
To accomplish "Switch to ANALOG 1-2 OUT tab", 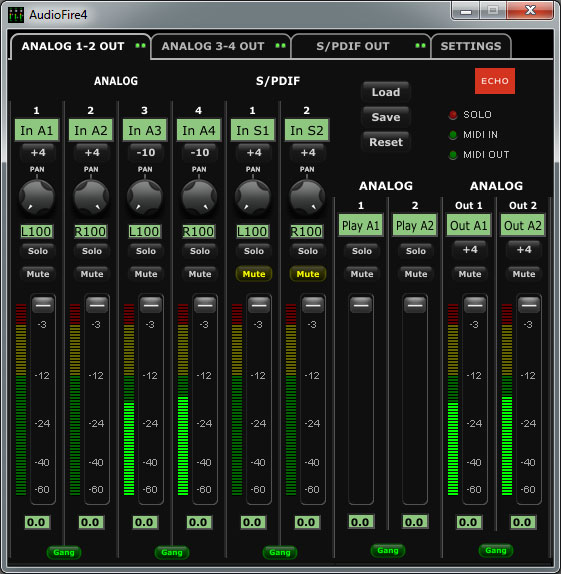I will click(x=80, y=46).
